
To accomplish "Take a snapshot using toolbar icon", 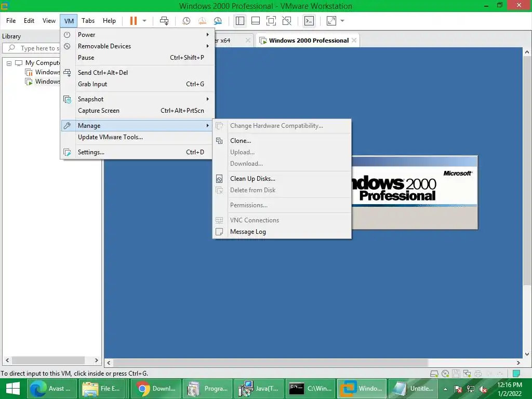I will click(x=187, y=21).
